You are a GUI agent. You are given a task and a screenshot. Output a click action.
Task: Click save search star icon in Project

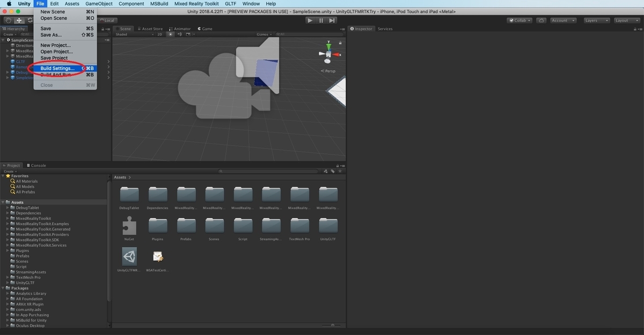[x=340, y=172]
